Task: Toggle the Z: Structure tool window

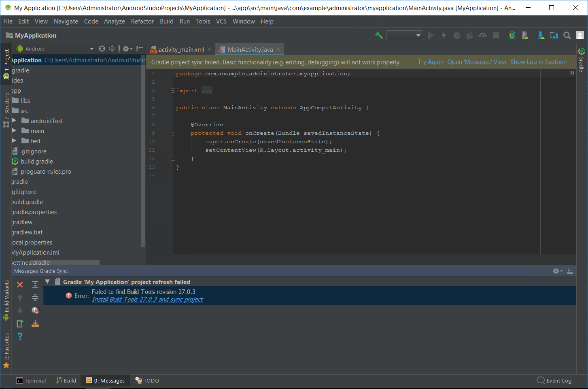Action: point(6,110)
